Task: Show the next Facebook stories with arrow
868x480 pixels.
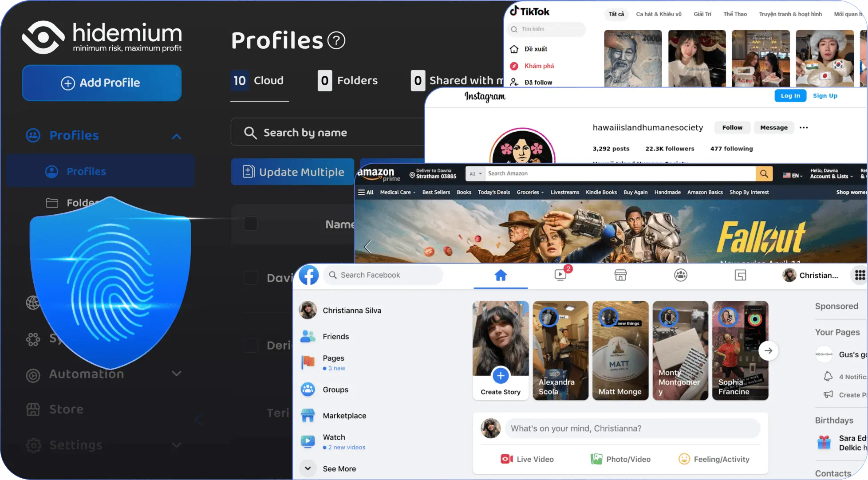Action: tap(769, 351)
